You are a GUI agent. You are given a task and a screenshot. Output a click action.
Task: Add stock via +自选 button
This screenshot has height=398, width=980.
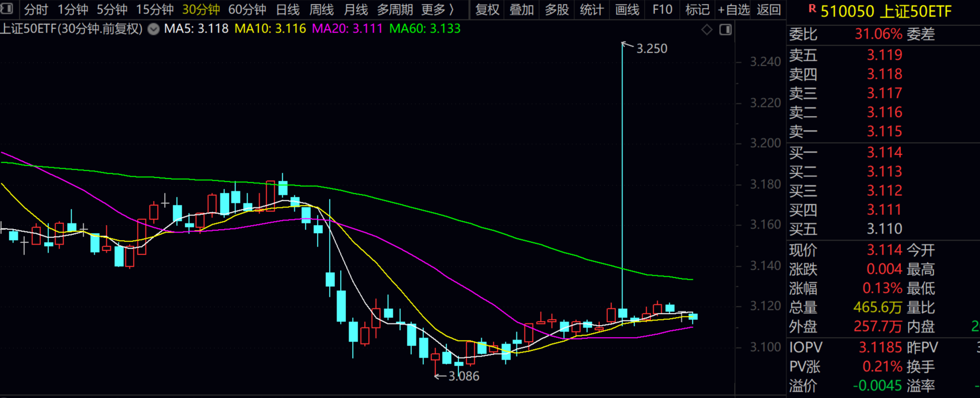point(734,10)
